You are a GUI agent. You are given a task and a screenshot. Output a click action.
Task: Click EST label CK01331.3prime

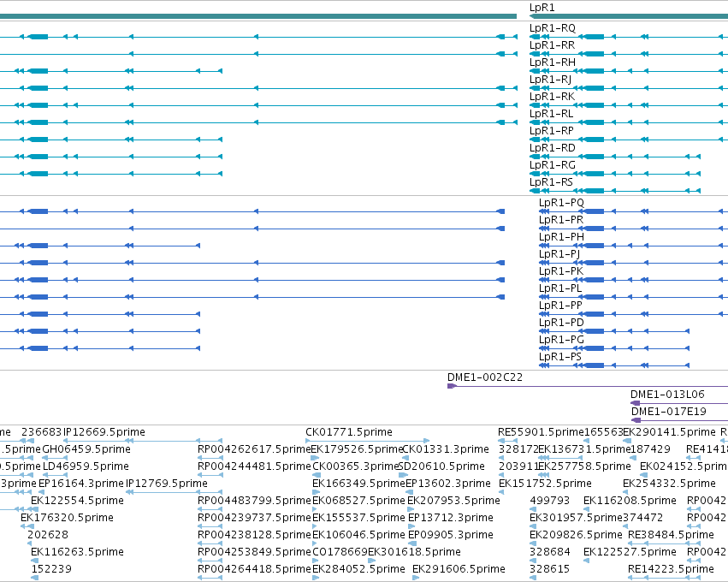(x=446, y=449)
